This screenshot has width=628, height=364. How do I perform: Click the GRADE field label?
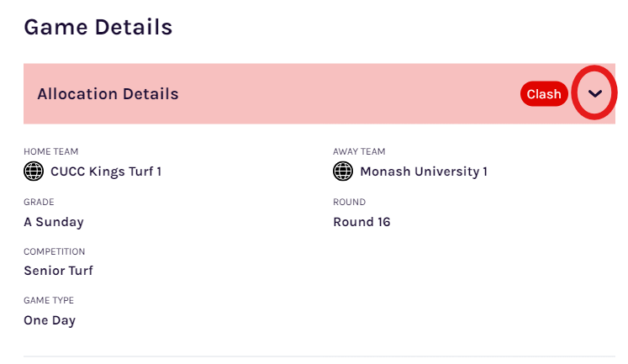click(39, 202)
